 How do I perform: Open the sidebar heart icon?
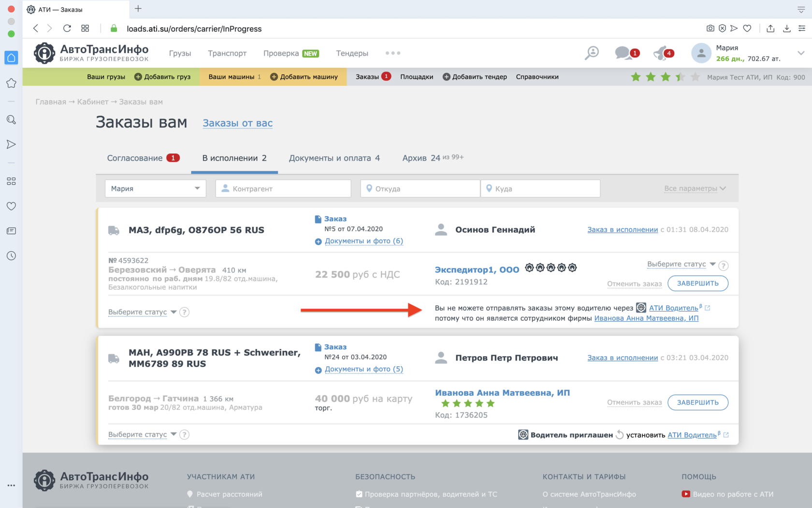[x=11, y=206]
